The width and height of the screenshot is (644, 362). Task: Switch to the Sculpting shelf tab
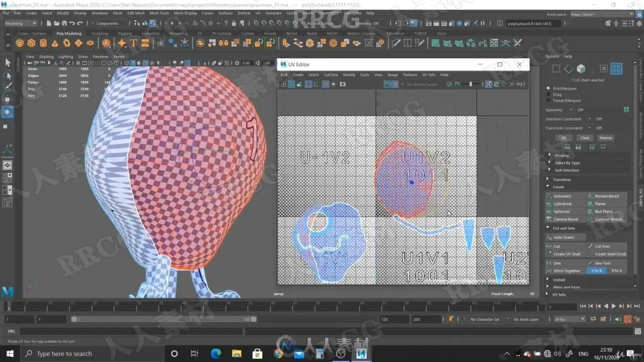100,34
